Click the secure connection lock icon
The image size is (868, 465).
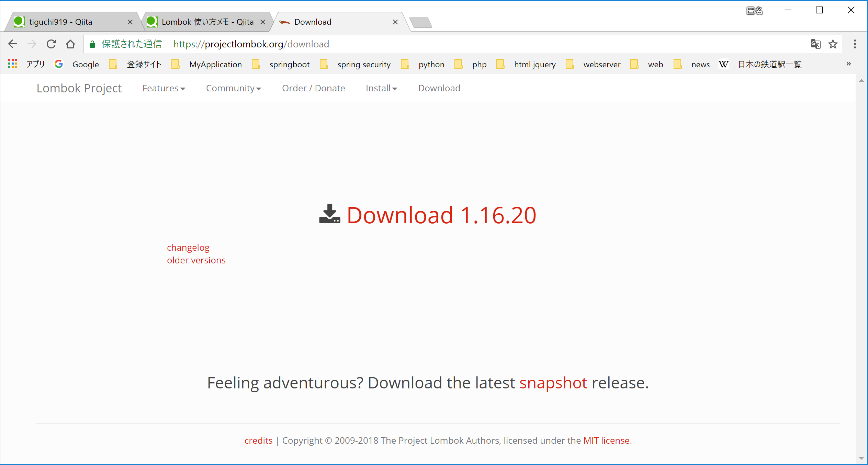point(92,44)
